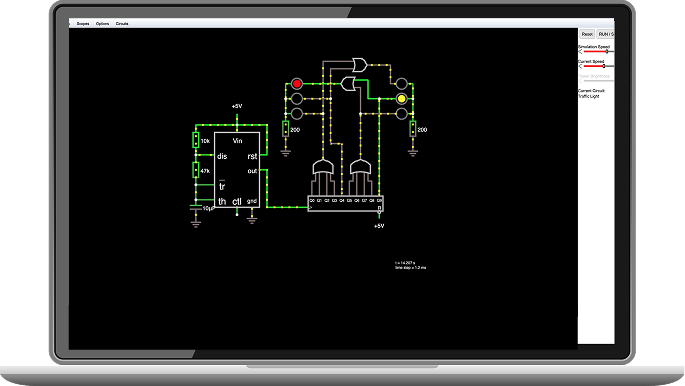This screenshot has width=685, height=386.
Task: Select the 47k resistor near the 555 timer
Action: coord(196,170)
